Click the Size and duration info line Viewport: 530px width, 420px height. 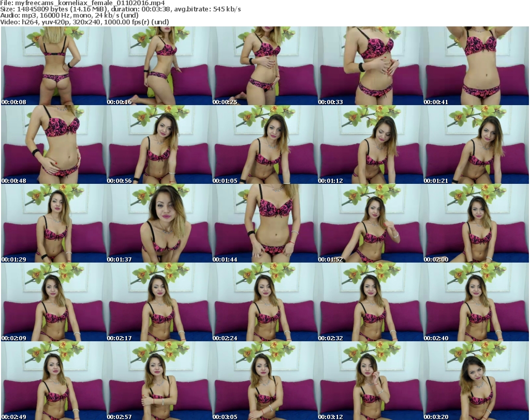click(x=120, y=9)
